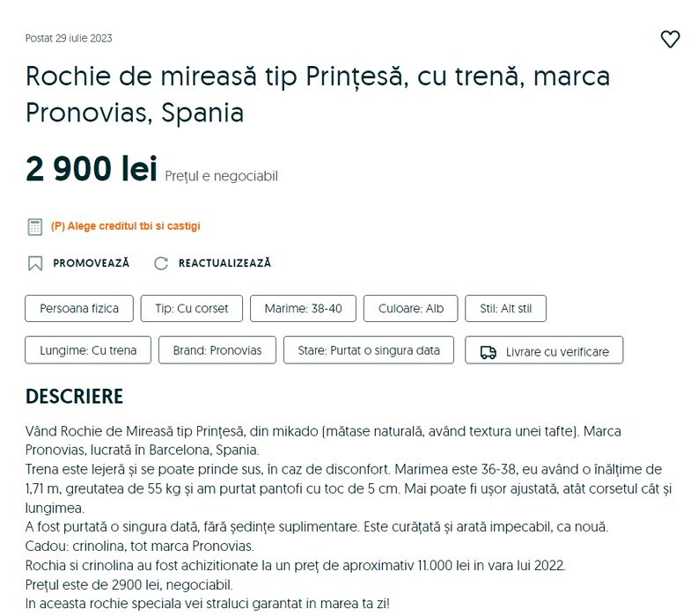The image size is (698, 616).
Task: Click the Brand: Pronovias tag
Action: coord(217,350)
